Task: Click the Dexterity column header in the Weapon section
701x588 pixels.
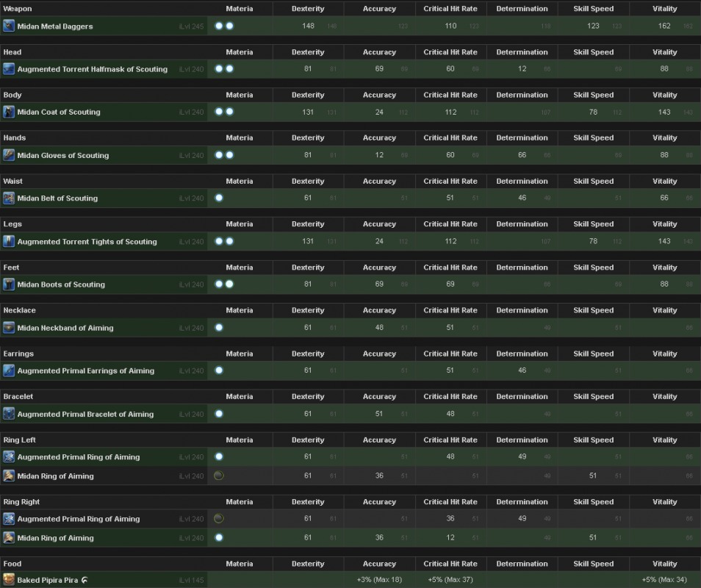Action: [308, 9]
